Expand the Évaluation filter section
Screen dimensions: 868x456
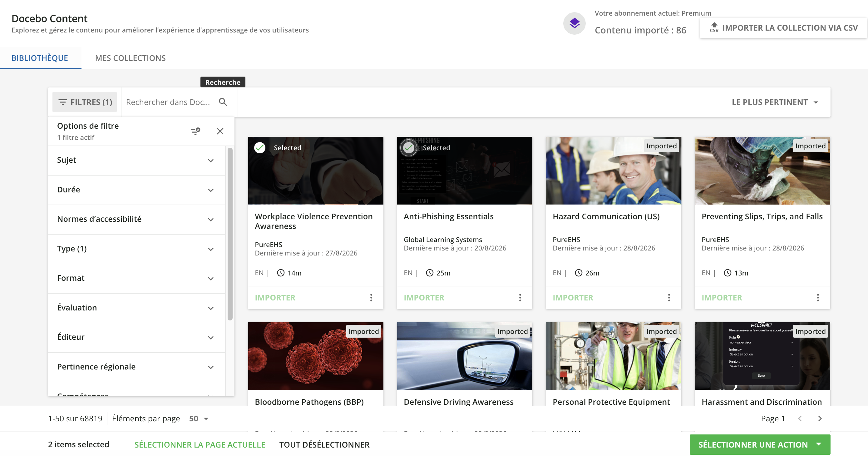(136, 308)
